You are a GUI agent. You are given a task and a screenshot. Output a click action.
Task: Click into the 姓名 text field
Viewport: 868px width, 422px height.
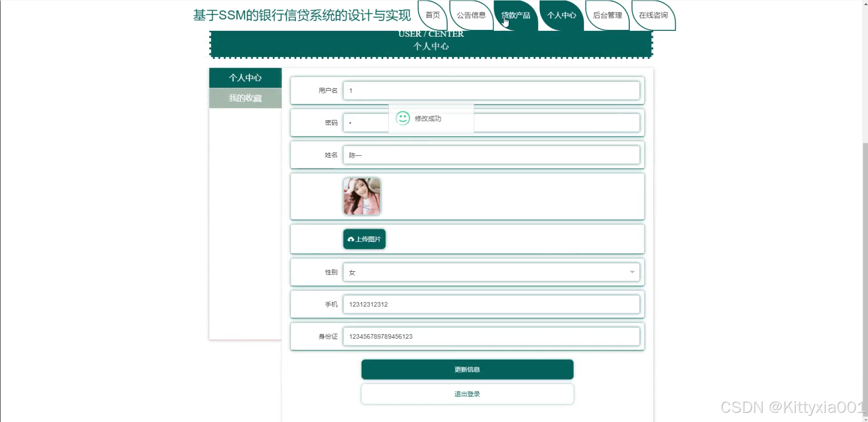point(491,155)
